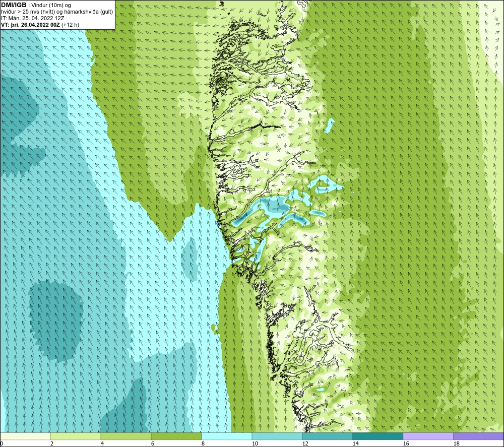Click the legend scale label 4

102,443
